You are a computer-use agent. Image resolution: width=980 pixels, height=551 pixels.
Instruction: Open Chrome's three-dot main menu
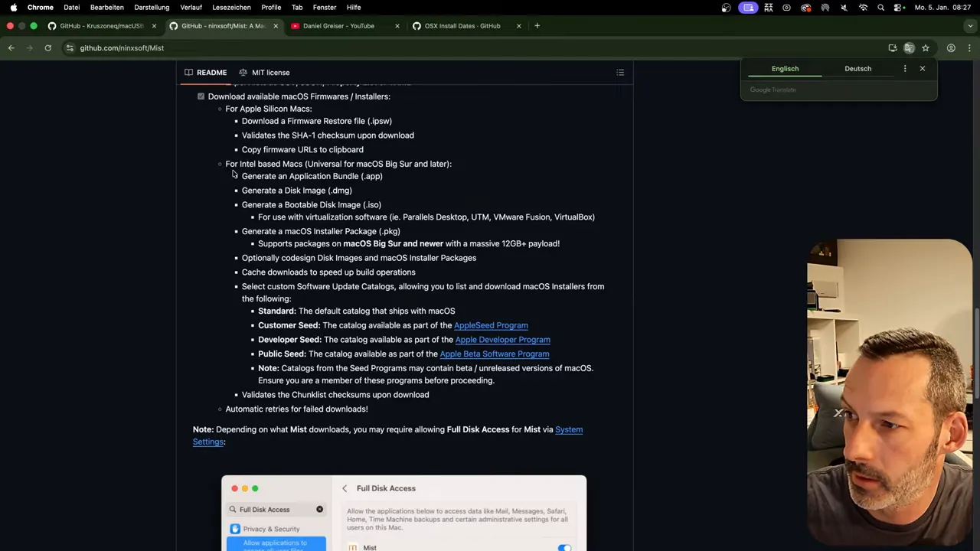(x=969, y=47)
